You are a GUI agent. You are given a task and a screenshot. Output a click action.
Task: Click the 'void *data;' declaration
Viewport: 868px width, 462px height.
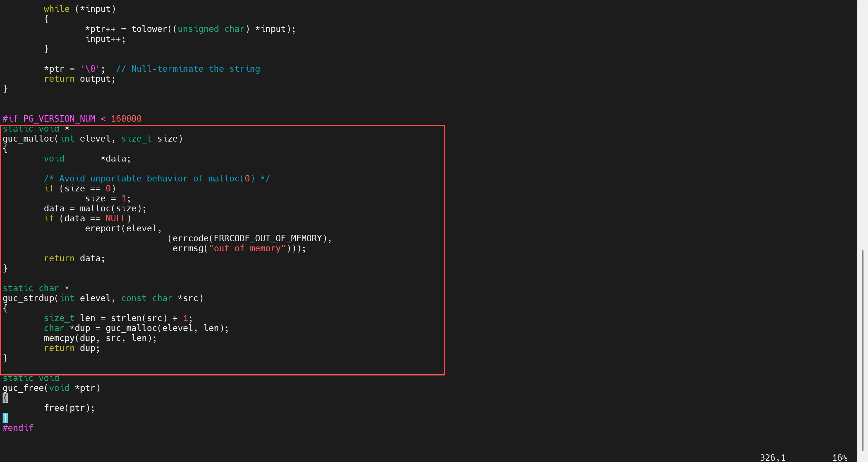tap(87, 159)
